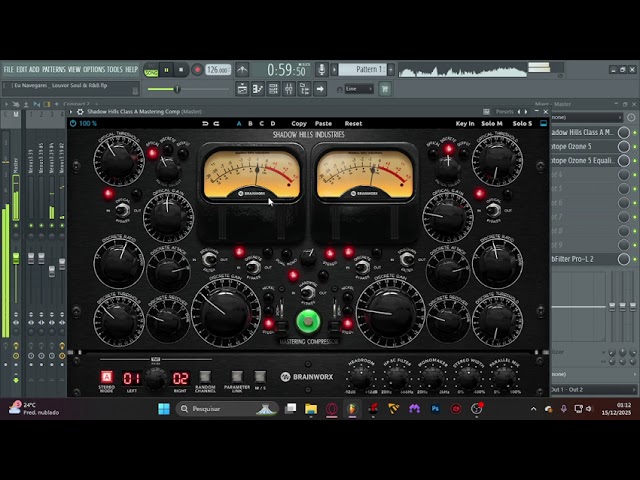Open the bottom (none) mixer dropdown
Screen dimensions: 640x480
click(593, 374)
